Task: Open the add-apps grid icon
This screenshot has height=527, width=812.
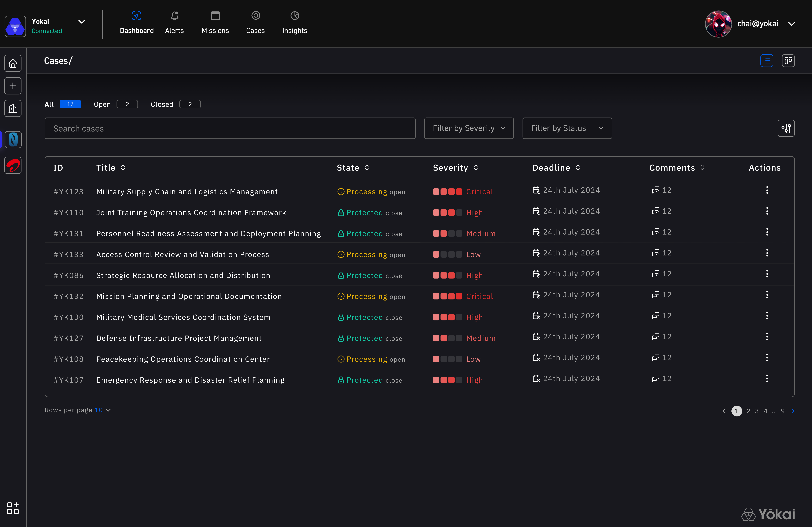Action: 13,508
